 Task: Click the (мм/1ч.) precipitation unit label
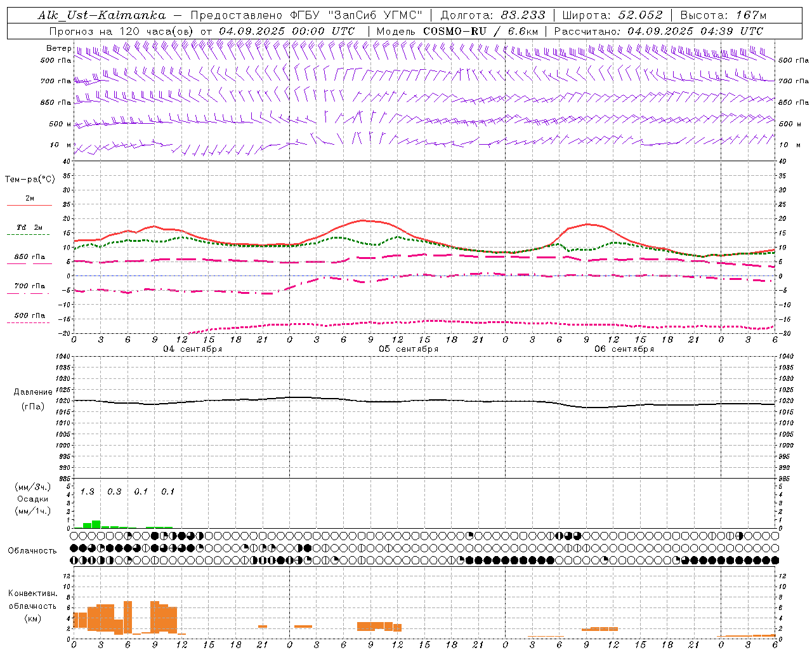click(33, 511)
